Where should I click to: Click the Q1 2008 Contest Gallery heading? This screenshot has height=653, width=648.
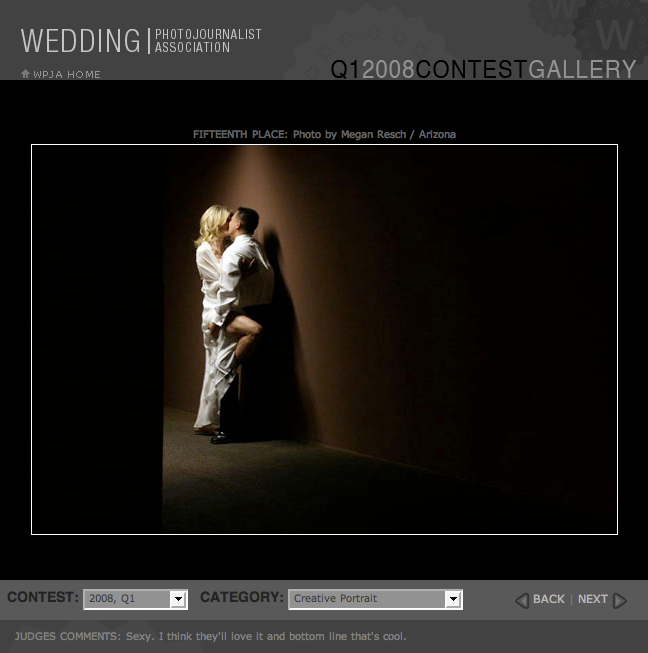click(x=483, y=69)
